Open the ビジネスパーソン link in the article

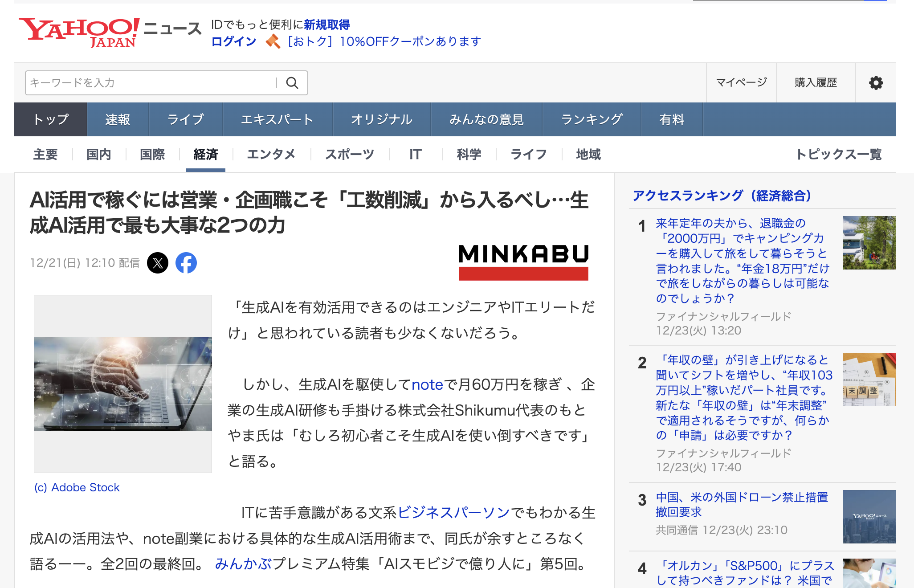453,513
